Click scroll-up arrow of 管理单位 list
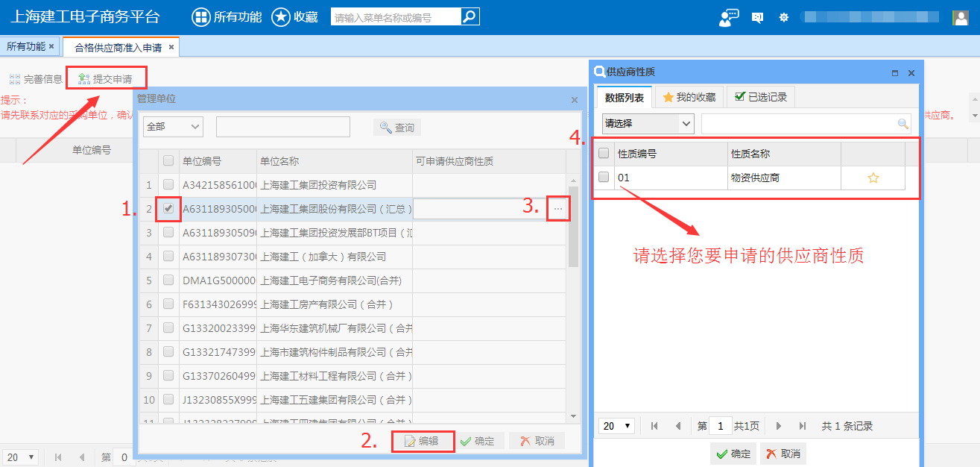The width and height of the screenshot is (980, 467). [573, 181]
